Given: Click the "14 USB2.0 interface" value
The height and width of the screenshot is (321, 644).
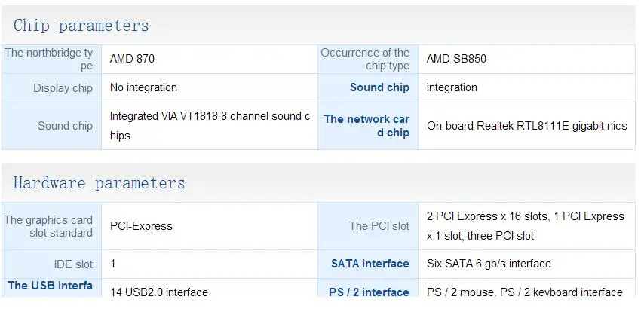Looking at the screenshot, I should (x=159, y=292).
